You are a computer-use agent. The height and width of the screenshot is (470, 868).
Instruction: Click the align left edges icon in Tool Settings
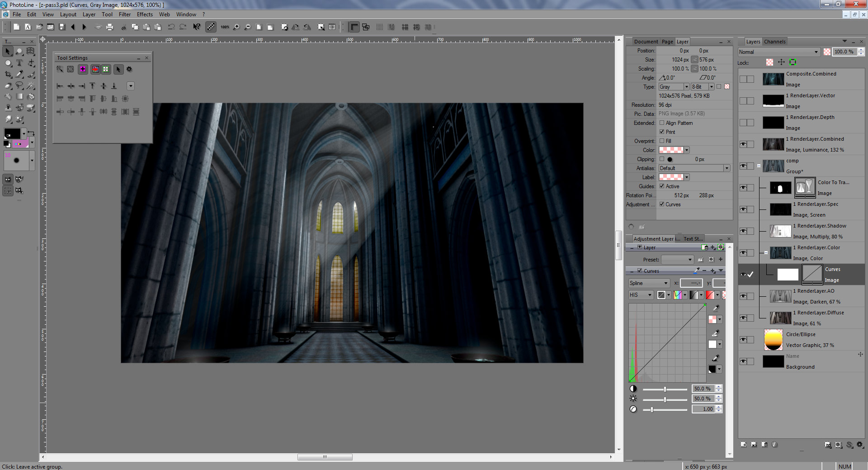60,86
